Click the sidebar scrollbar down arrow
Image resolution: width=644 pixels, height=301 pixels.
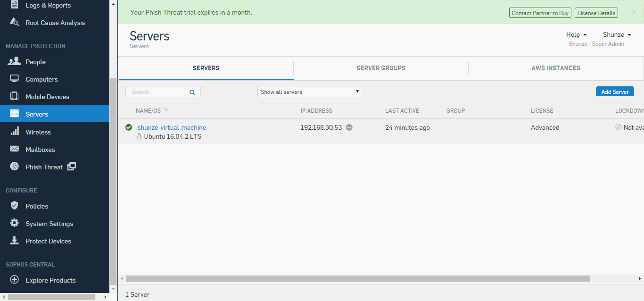(113, 288)
